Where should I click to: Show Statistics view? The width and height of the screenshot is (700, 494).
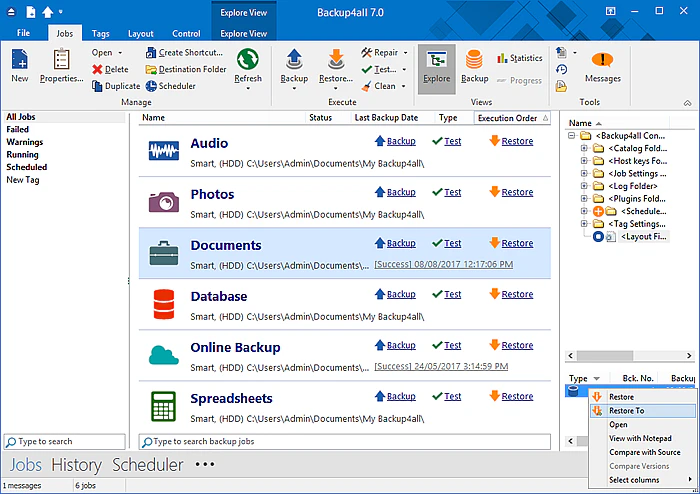519,58
